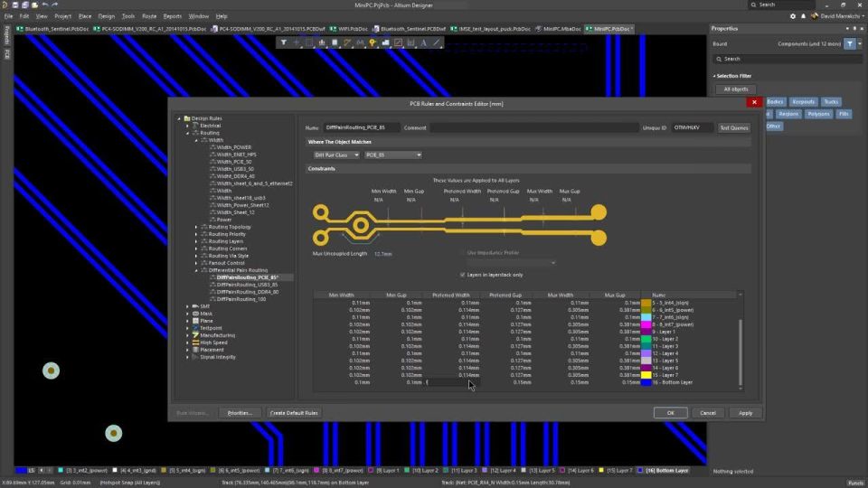Click the keepout region icon in the toolbar
Viewport: 868px width, 488px height.
click(398, 42)
